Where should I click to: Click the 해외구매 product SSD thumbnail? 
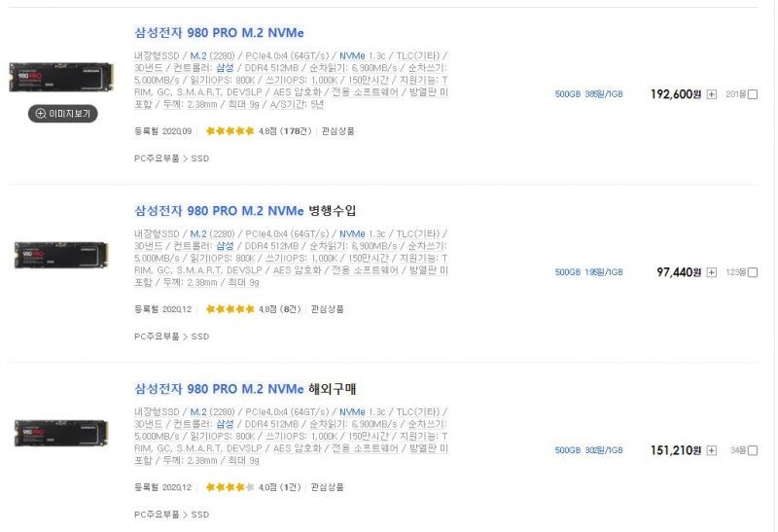coord(61,433)
